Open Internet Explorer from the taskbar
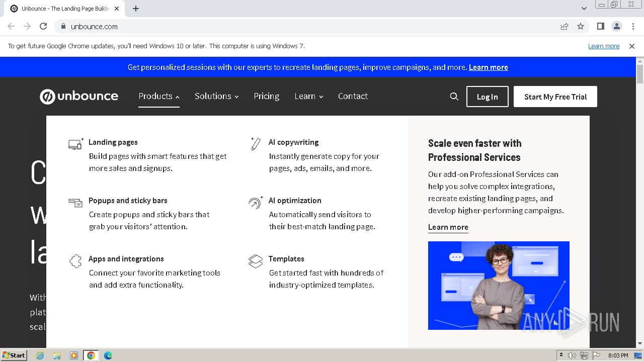 click(x=40, y=355)
